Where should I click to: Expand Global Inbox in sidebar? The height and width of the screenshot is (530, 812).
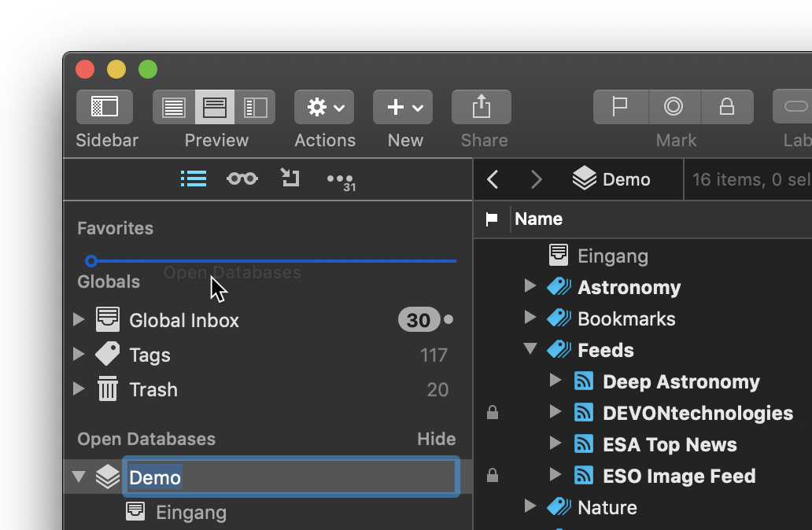click(x=79, y=319)
